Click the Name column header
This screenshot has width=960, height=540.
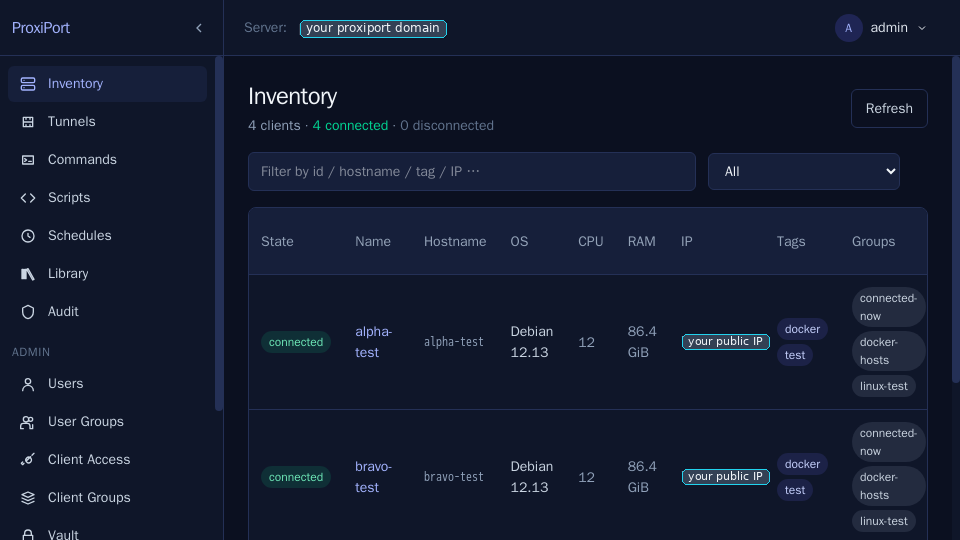pos(373,241)
